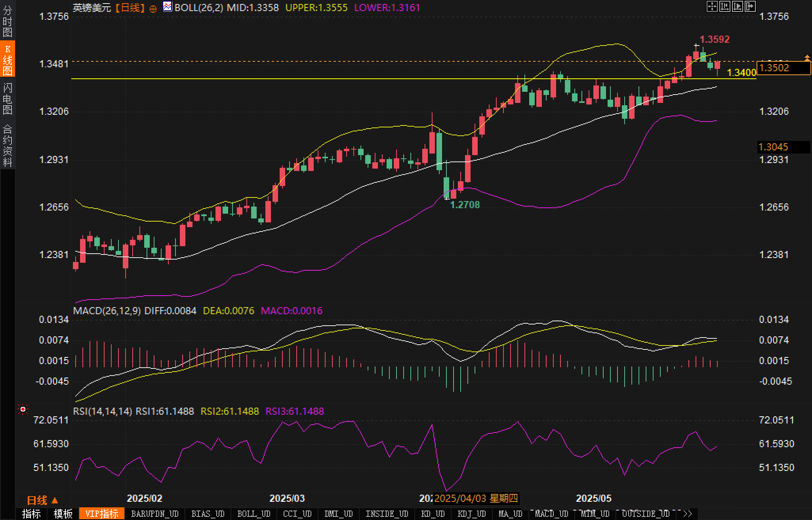Switch to 分时图 intraday view
This screenshot has width=812, height=520.
pos(8,21)
